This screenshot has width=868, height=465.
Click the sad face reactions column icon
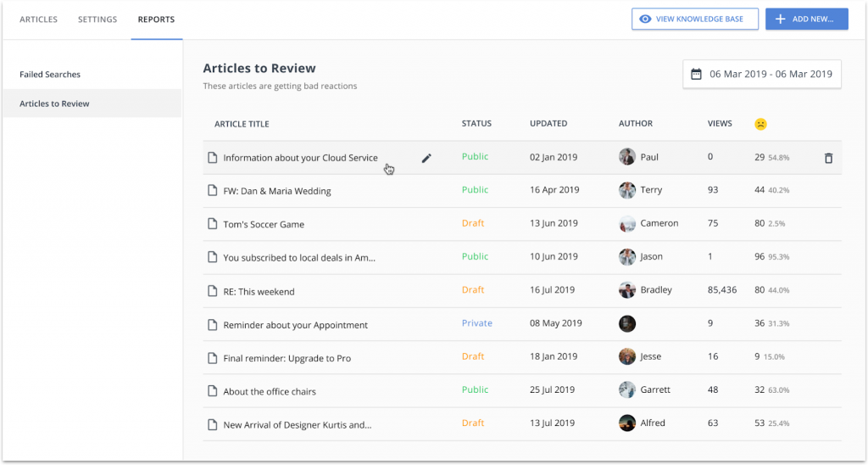760,124
